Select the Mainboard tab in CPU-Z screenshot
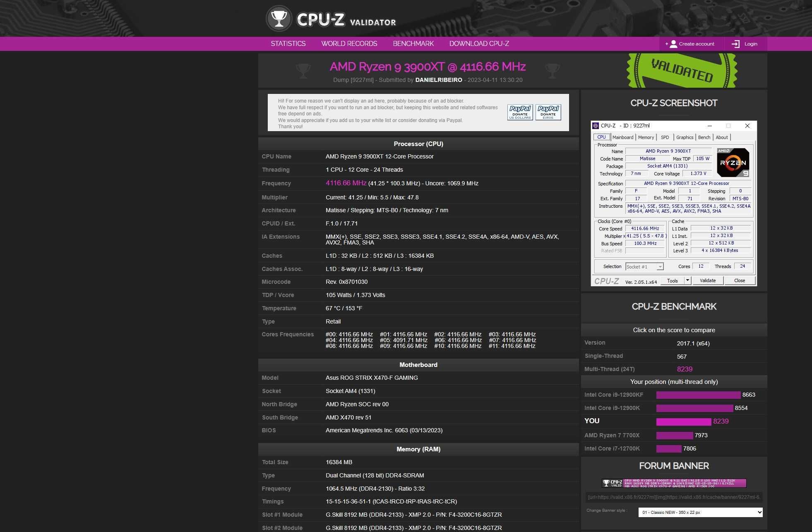Viewport: 812px width, 532px height. click(x=622, y=137)
